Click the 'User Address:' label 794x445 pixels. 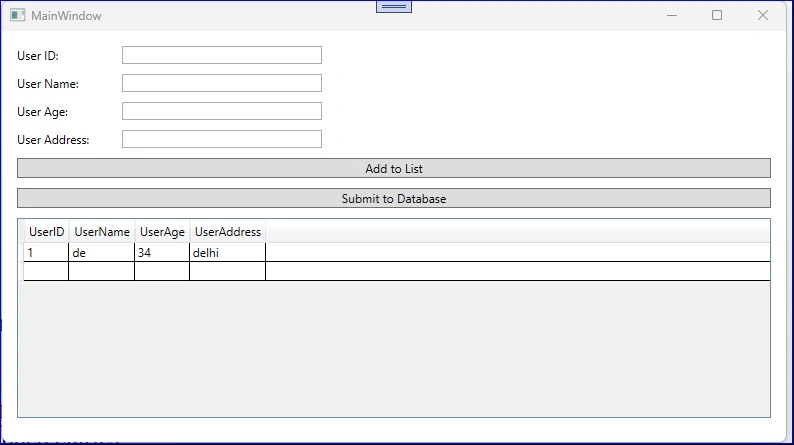[53, 140]
